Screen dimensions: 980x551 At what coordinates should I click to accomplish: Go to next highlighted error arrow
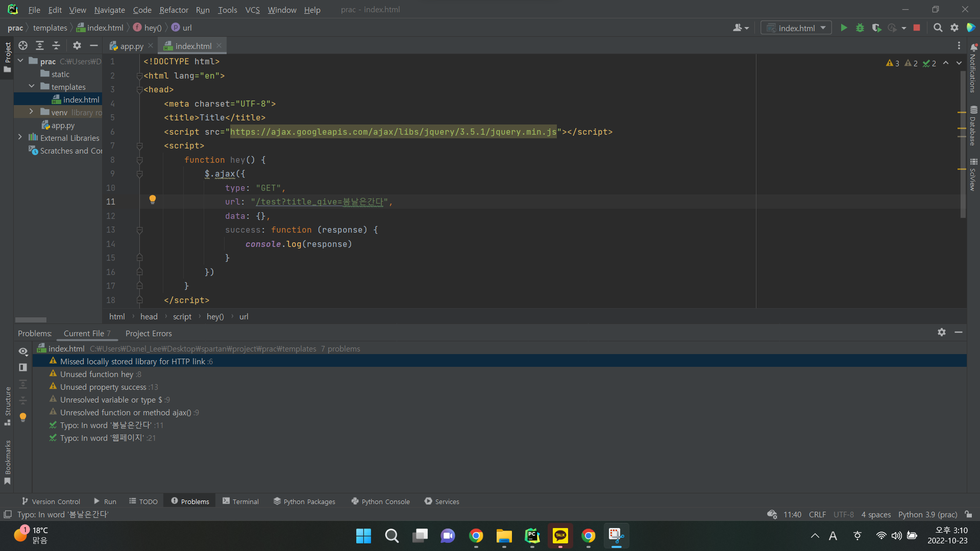(x=959, y=63)
